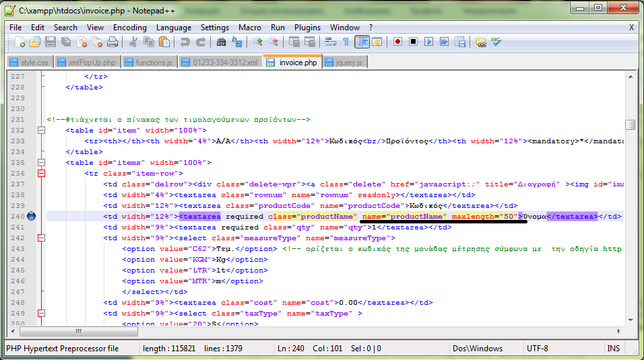This screenshot has width=644, height=360.
Task: Click the Replace toolbar icon
Action: [x=236, y=42]
